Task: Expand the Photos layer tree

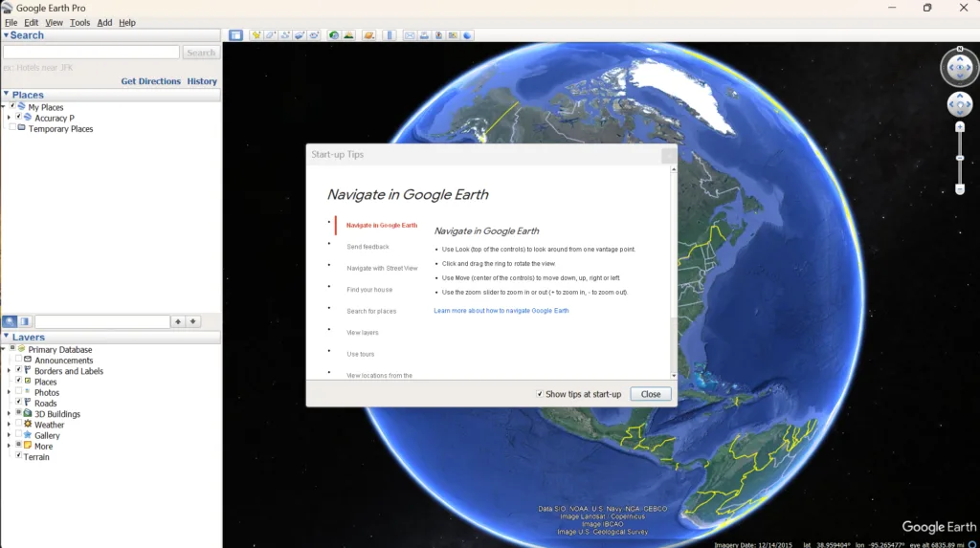Action: [x=9, y=392]
